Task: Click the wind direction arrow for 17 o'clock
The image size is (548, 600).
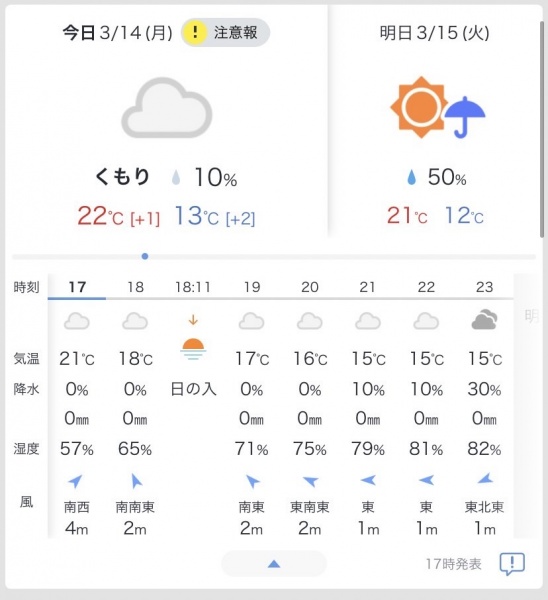Action: [x=75, y=481]
